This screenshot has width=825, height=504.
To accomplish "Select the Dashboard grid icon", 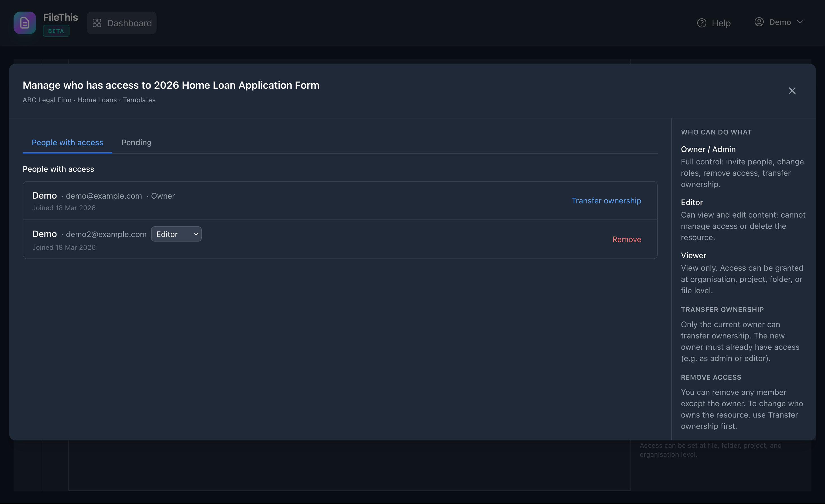I will [97, 23].
